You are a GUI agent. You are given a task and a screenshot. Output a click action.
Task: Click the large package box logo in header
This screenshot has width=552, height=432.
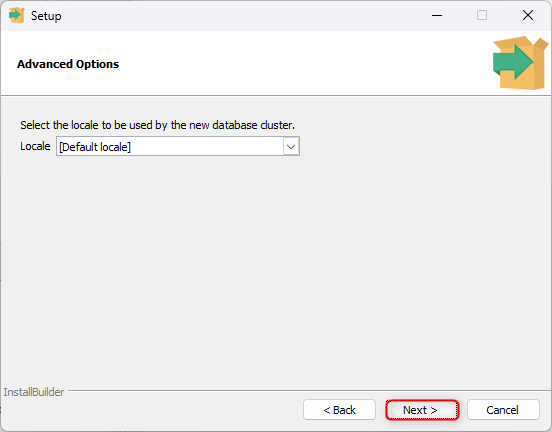point(521,63)
